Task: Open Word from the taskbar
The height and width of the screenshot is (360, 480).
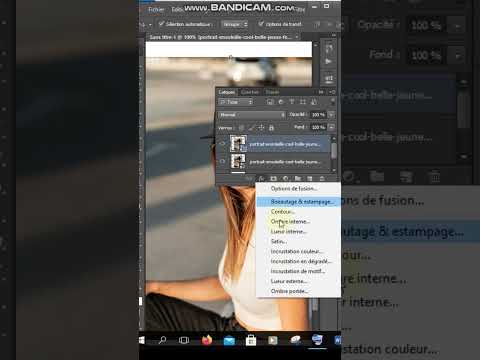Action: pos(337,340)
